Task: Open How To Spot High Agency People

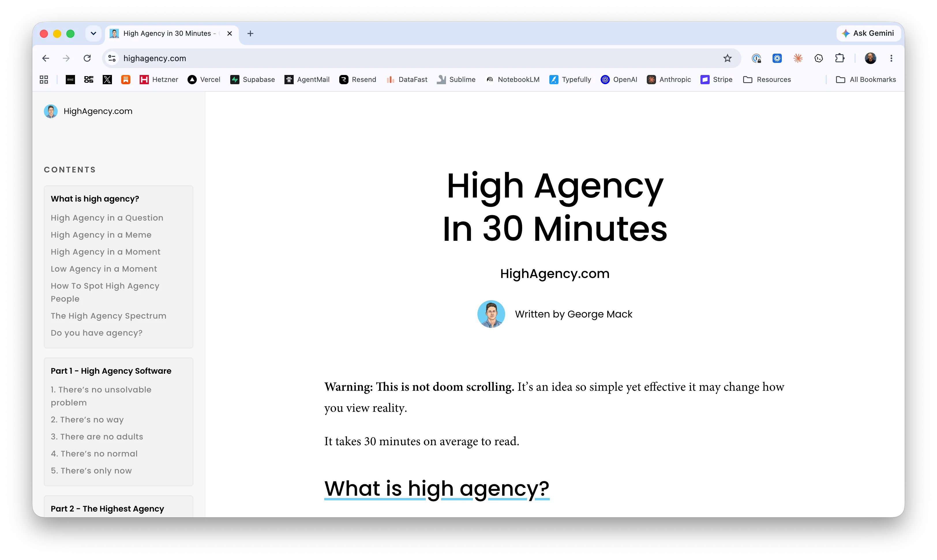Action: click(x=105, y=292)
